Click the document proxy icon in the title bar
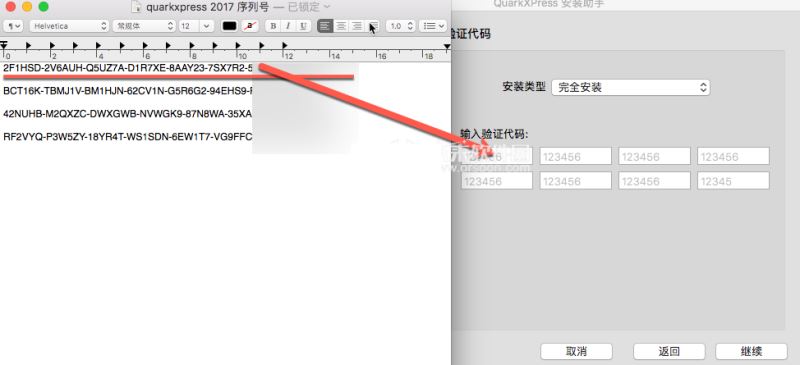Screen dimensions: 800x365 pyautogui.click(x=136, y=7)
